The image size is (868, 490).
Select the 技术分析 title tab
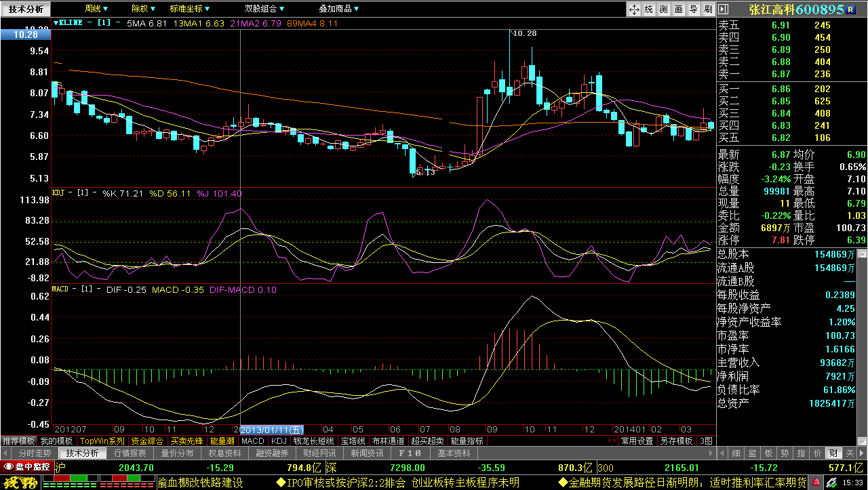click(x=25, y=9)
